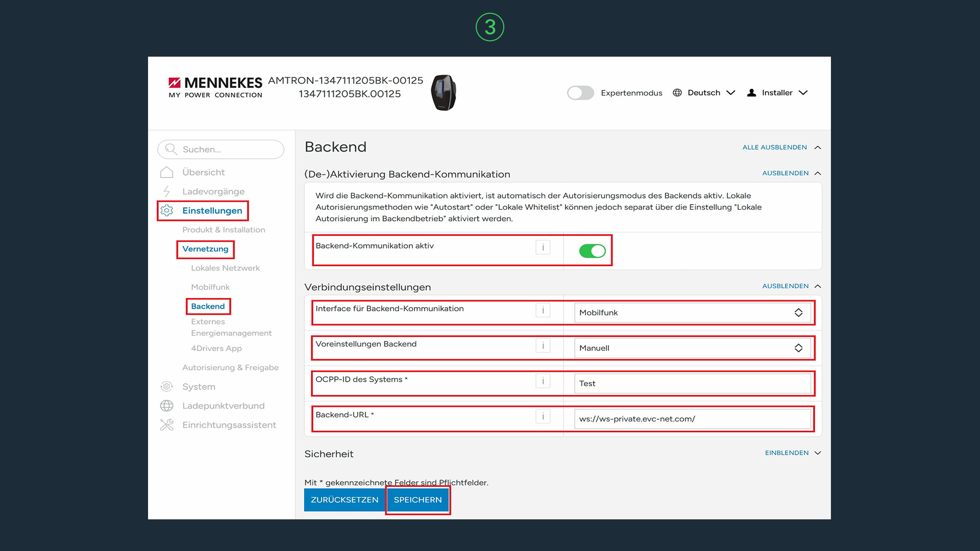Disable the Backend-Kommunikation aktiv switch
This screenshot has width=980, height=551.
pos(592,251)
